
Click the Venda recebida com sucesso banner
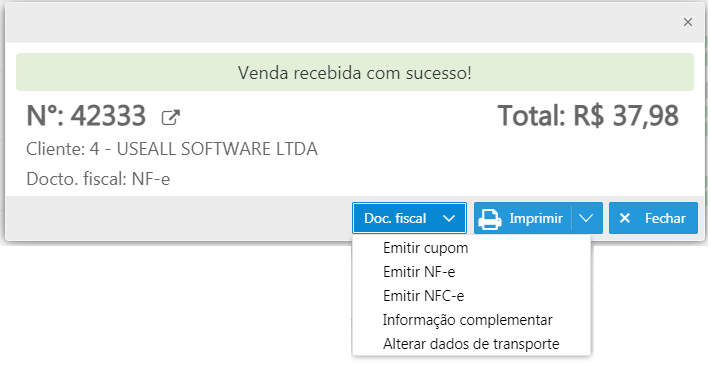pos(355,72)
